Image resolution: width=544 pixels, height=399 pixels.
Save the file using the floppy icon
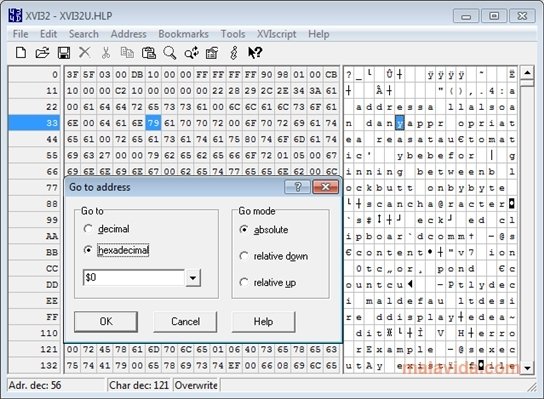coord(64,53)
